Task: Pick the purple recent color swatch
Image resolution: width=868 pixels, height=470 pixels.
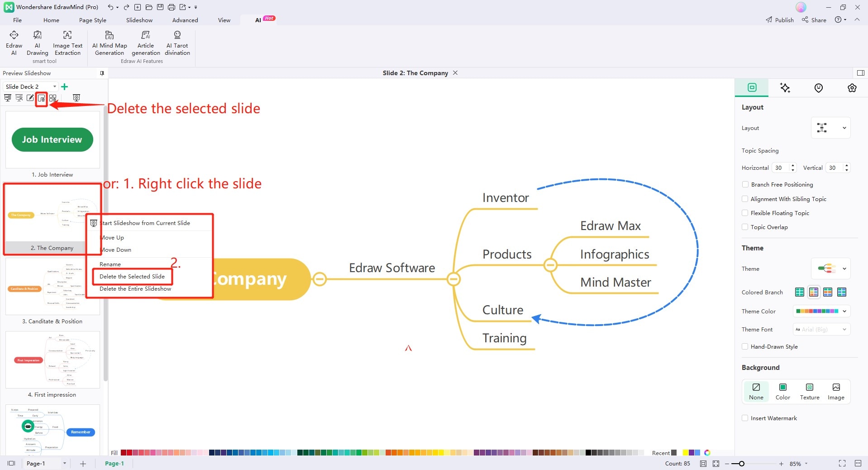Action: pyautogui.click(x=692, y=453)
